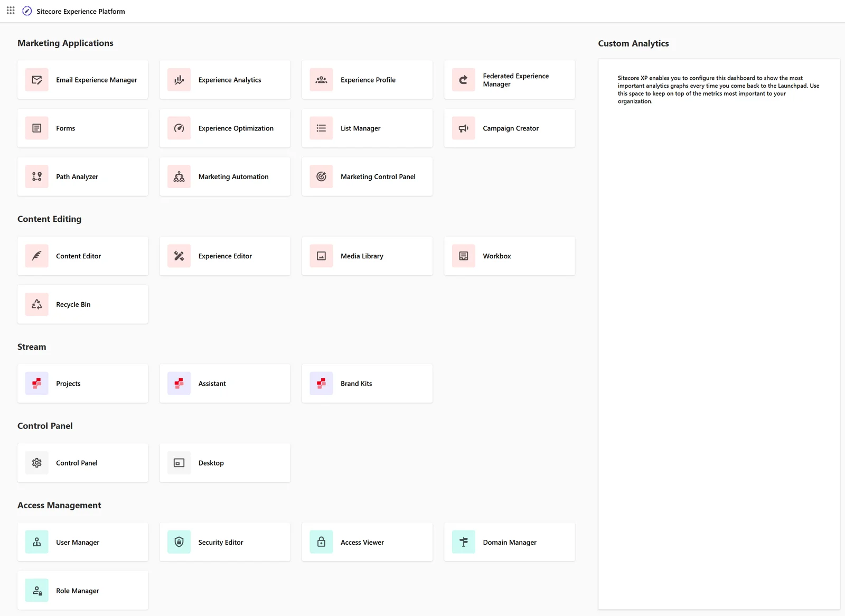Click Marketing Automation hierarchy icon
The width and height of the screenshot is (845, 616).
(179, 176)
